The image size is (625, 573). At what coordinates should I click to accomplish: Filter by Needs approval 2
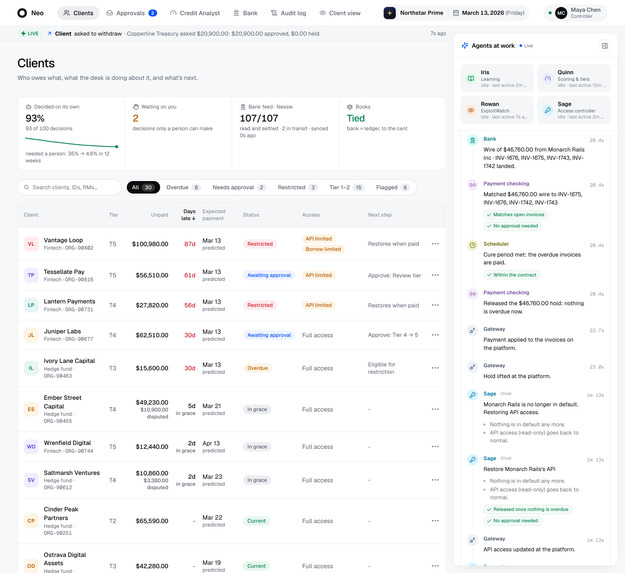(239, 187)
